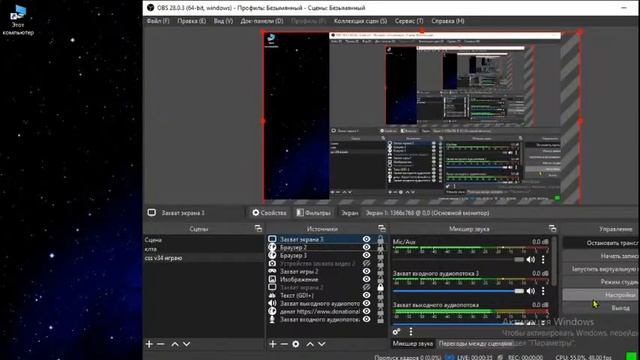Switch to the Переходы между сценами tab
The width and height of the screenshot is (640, 360).
tap(475, 344)
